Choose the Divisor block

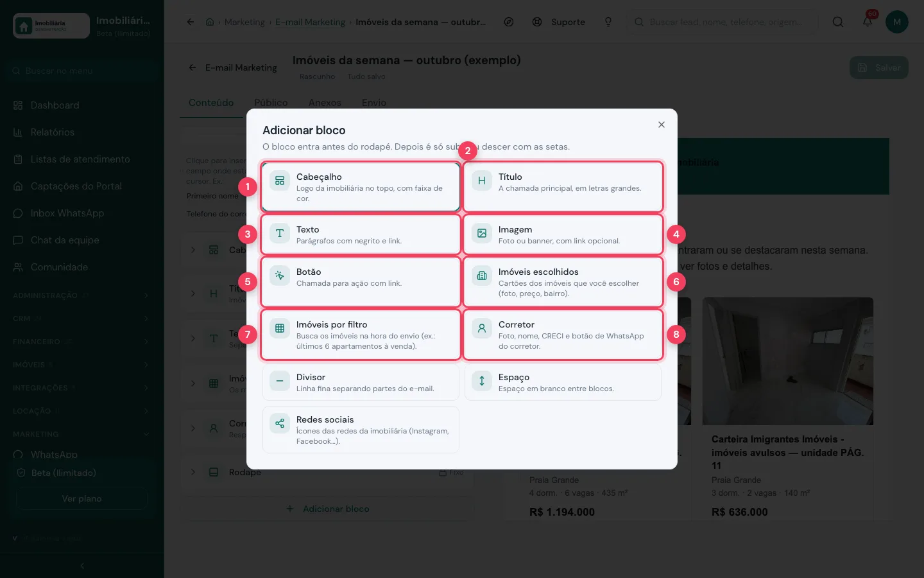pyautogui.click(x=361, y=382)
